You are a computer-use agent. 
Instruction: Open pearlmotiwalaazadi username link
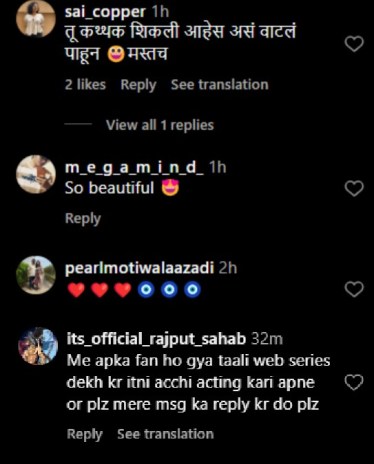[139, 268]
